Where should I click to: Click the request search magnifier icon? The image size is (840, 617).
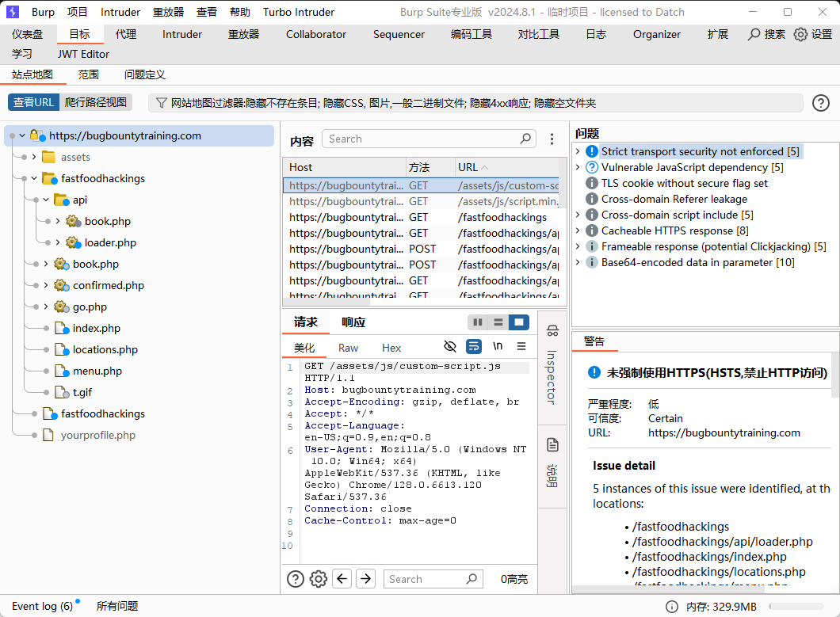coord(472,579)
